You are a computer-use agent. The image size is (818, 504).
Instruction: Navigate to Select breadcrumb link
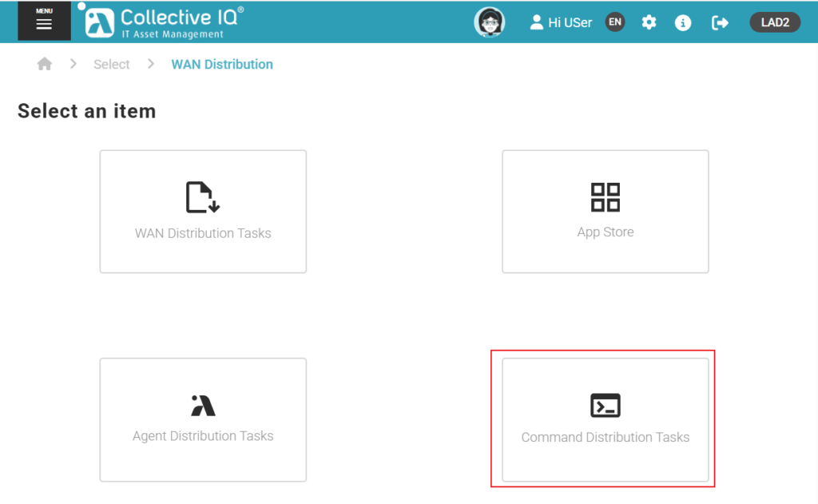(x=112, y=64)
